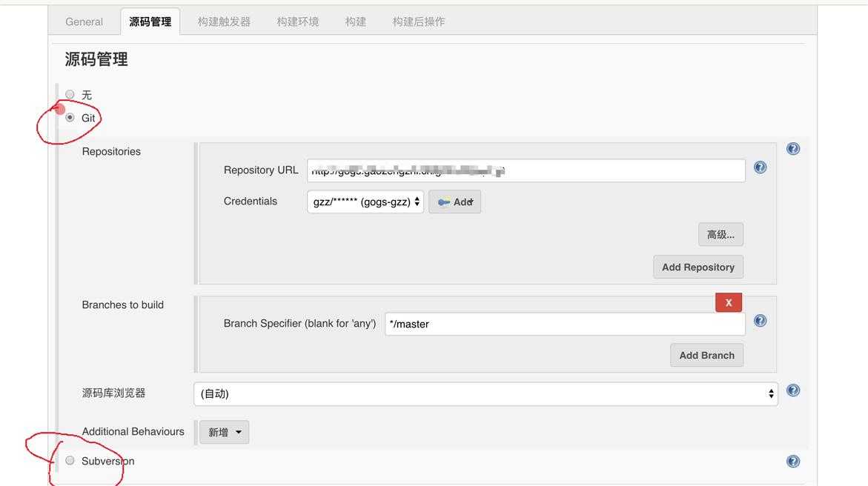Image resolution: width=868 pixels, height=486 pixels.
Task: Open help for 源码库浏览器 setting
Action: (792, 390)
